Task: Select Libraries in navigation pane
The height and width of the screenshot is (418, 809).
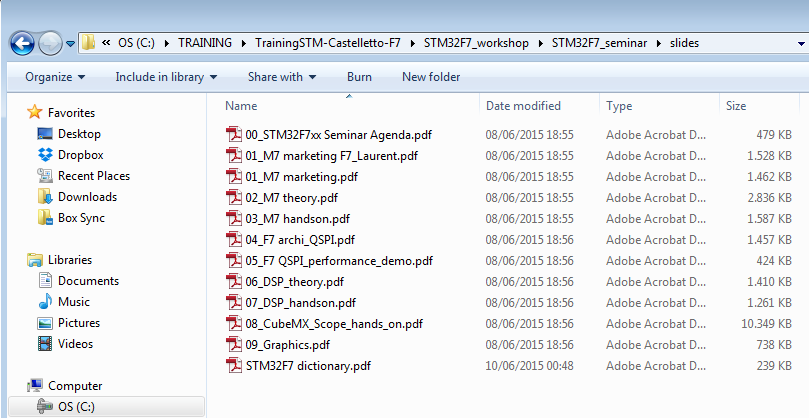Action: click(70, 260)
